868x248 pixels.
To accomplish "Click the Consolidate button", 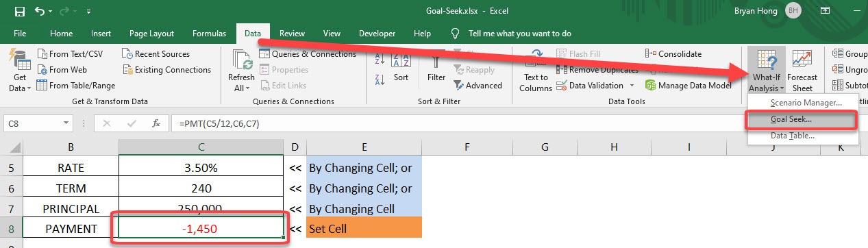I will point(674,54).
